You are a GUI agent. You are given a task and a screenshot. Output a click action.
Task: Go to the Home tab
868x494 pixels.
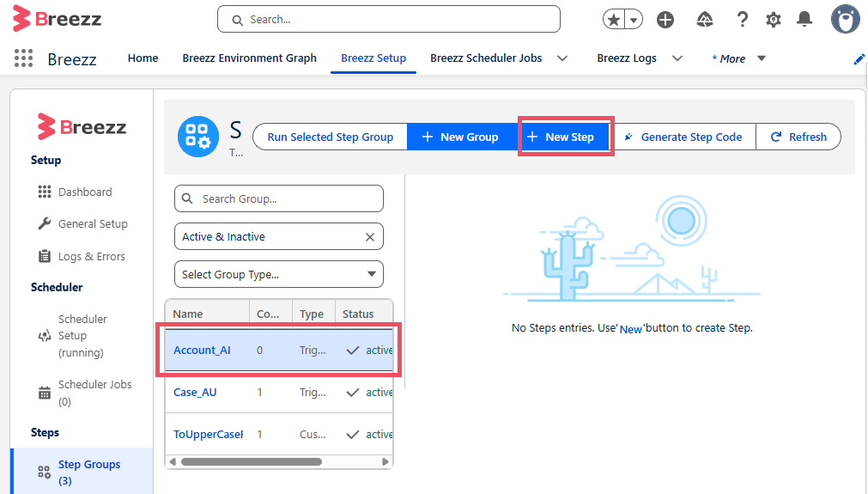[x=143, y=58]
